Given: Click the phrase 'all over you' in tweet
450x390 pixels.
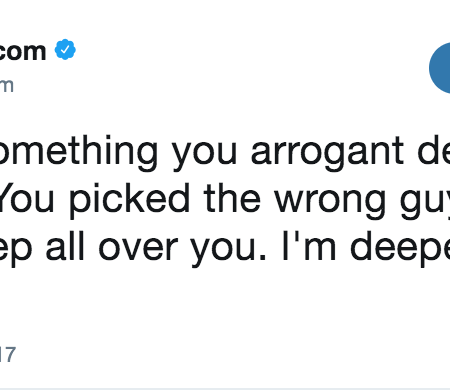Looking at the screenshot, I should (x=156, y=248).
